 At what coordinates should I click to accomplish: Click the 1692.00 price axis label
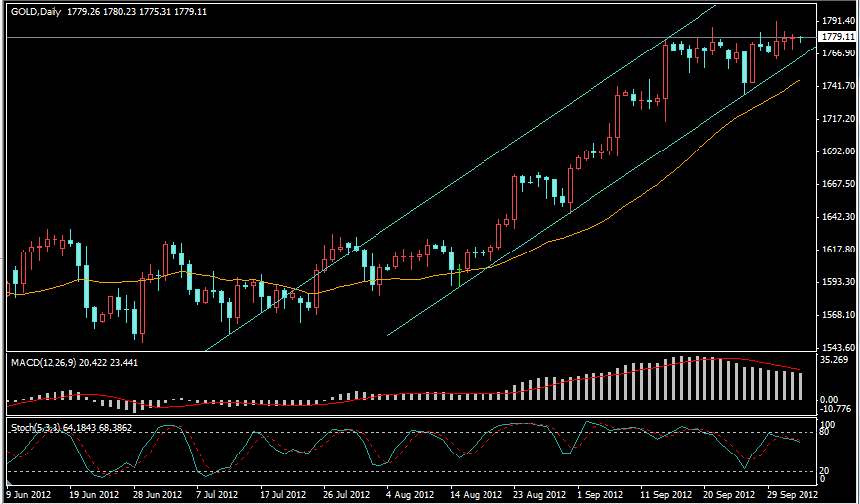click(x=838, y=151)
